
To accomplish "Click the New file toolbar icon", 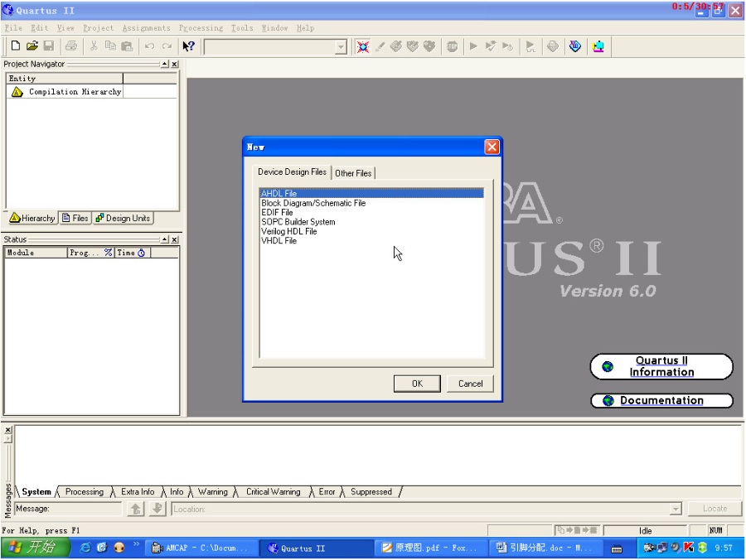I will 15,46.
